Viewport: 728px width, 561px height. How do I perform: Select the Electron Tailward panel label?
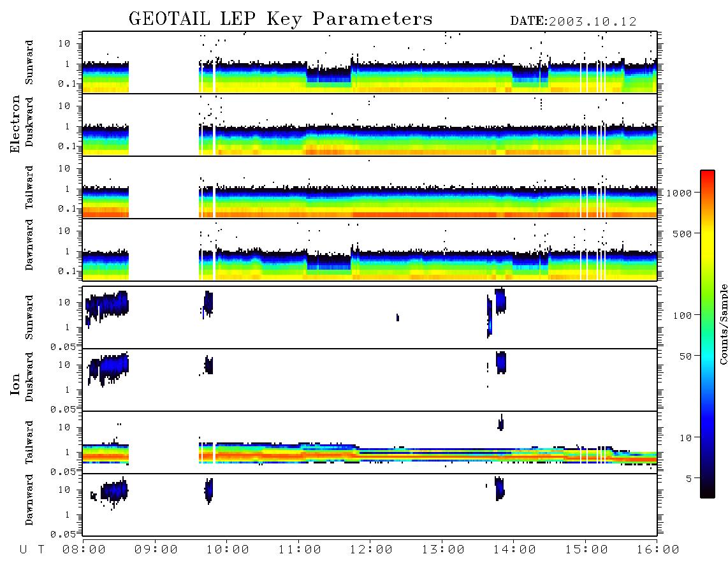(29, 187)
